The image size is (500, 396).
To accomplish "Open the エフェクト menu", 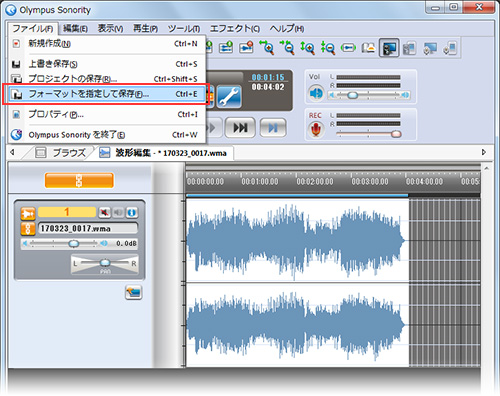I will coord(235,29).
